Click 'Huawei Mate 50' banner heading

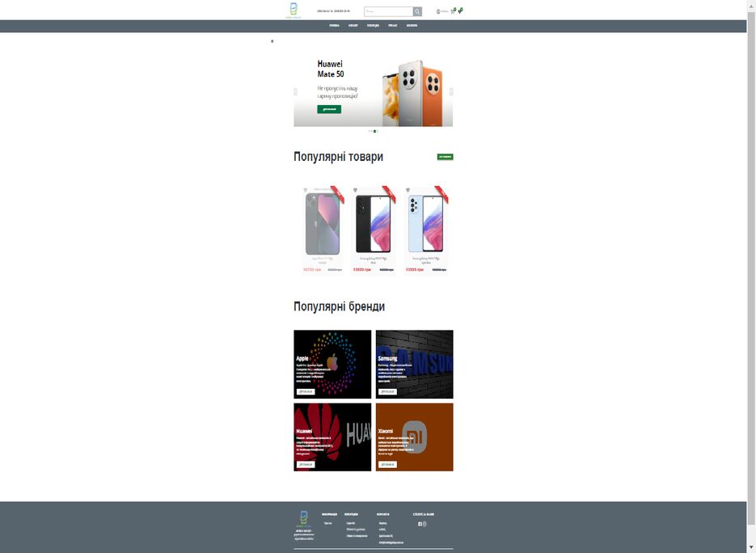pos(331,69)
